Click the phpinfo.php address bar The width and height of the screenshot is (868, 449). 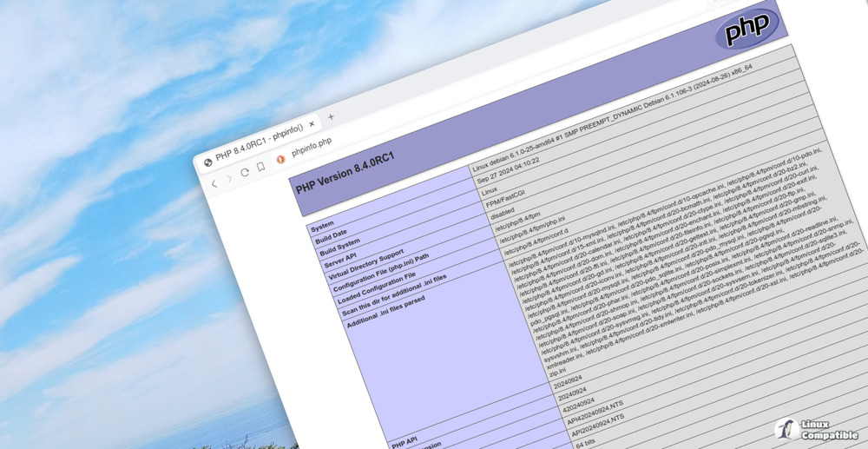coord(312,148)
